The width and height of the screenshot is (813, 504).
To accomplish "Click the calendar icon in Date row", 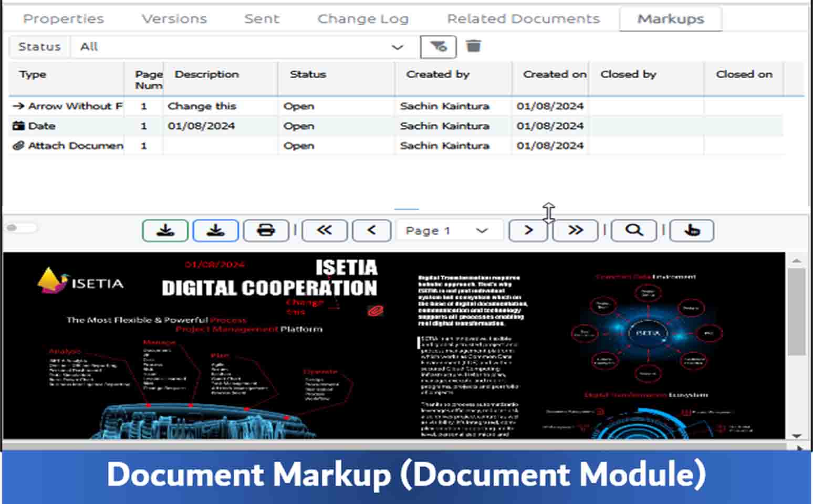I will click(18, 126).
